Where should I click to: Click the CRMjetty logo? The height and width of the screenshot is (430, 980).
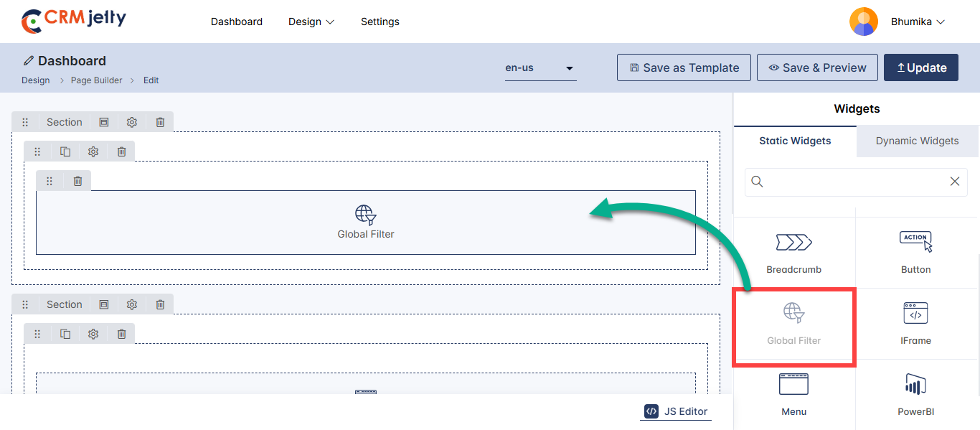(74, 21)
